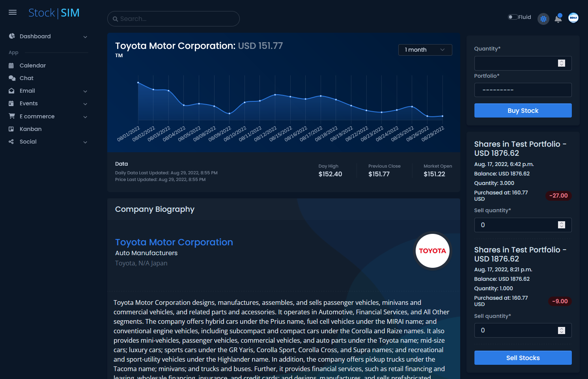Adjust Sell quantity spinner for 3.000 shares
The image size is (588, 379).
click(x=562, y=225)
